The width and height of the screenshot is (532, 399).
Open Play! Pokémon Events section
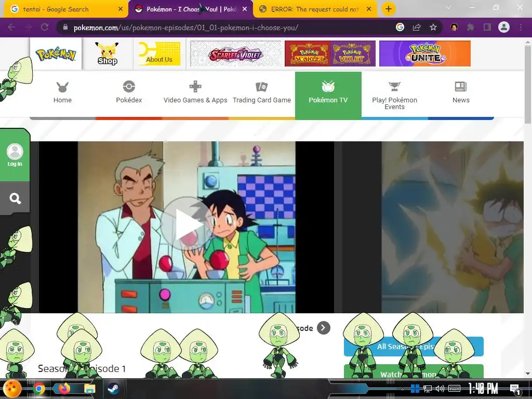pyautogui.click(x=395, y=95)
